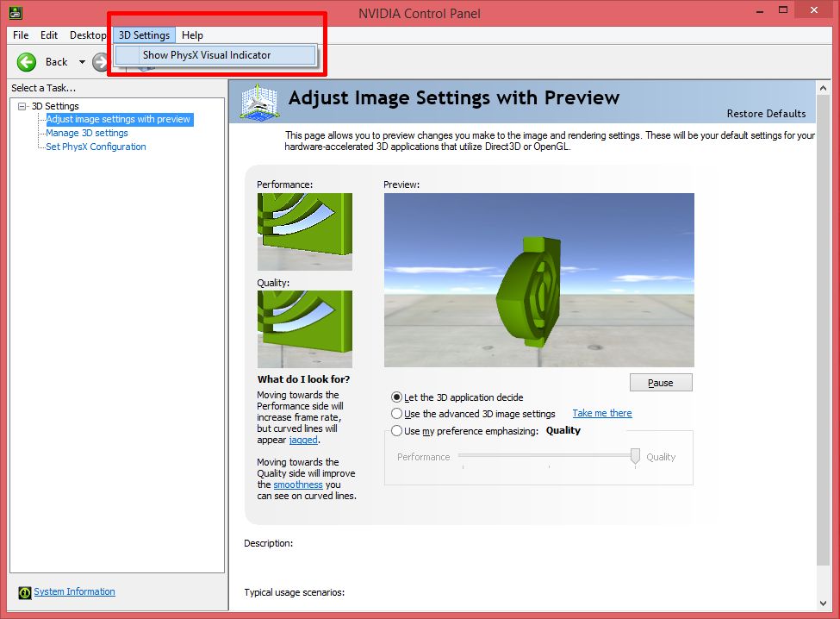The image size is (840, 619).
Task: Choose Show PhysX Visual Indicator
Action: [x=215, y=55]
